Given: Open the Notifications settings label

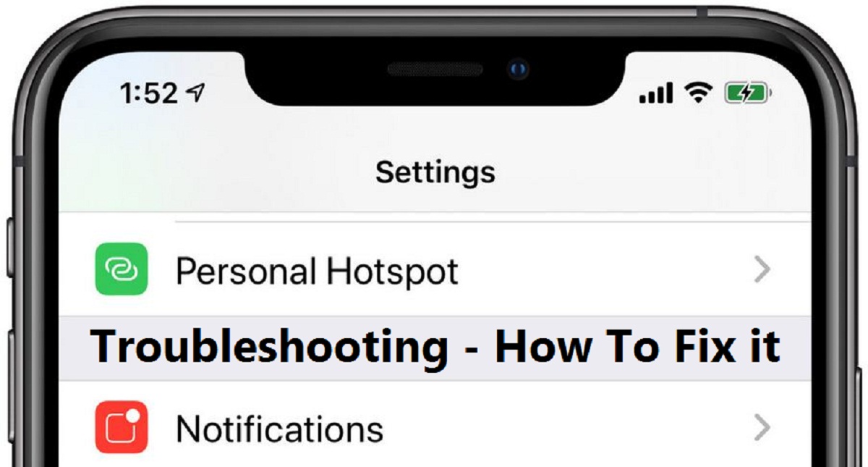Looking at the screenshot, I should 279,429.
